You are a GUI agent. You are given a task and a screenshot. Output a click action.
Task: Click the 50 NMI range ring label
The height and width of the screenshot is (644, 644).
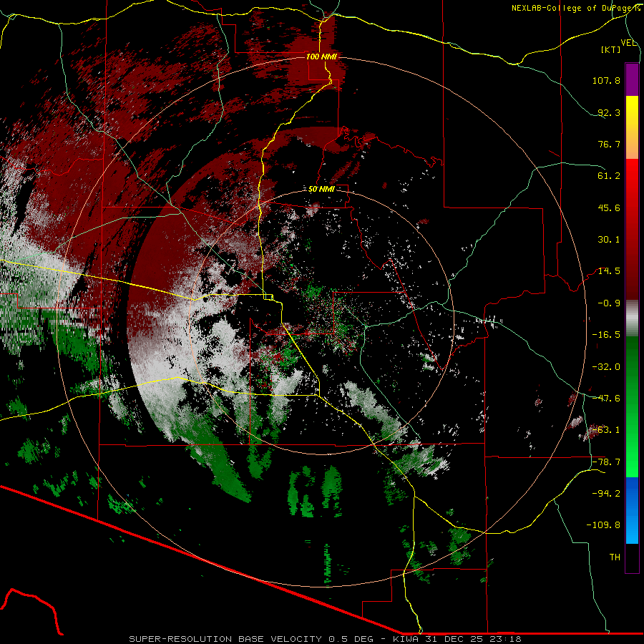(x=321, y=189)
